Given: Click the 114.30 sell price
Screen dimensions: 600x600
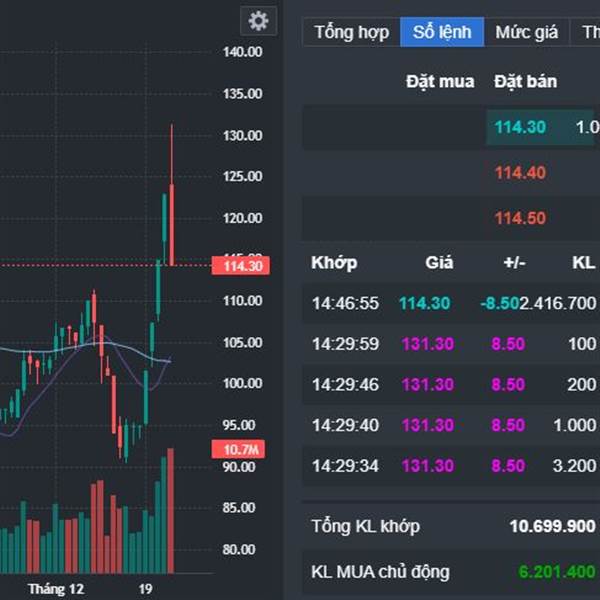Looking at the screenshot, I should (x=520, y=127).
